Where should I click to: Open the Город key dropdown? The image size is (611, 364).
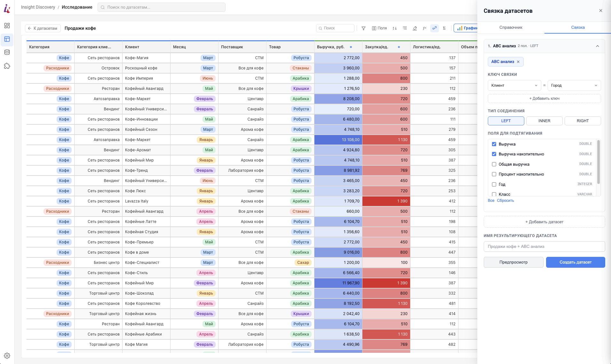pyautogui.click(x=574, y=85)
